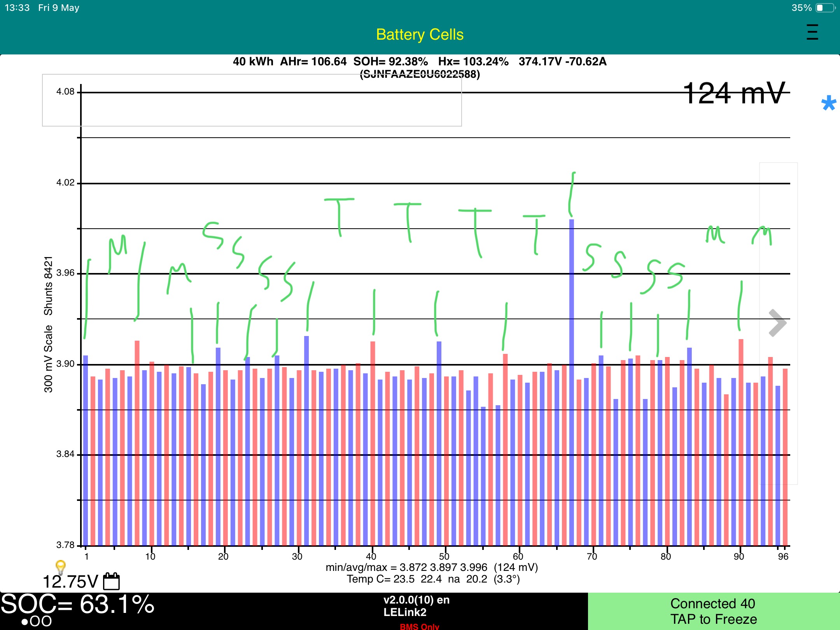Tap the iPad battery status icon
The image size is (840, 630).
(x=825, y=8)
